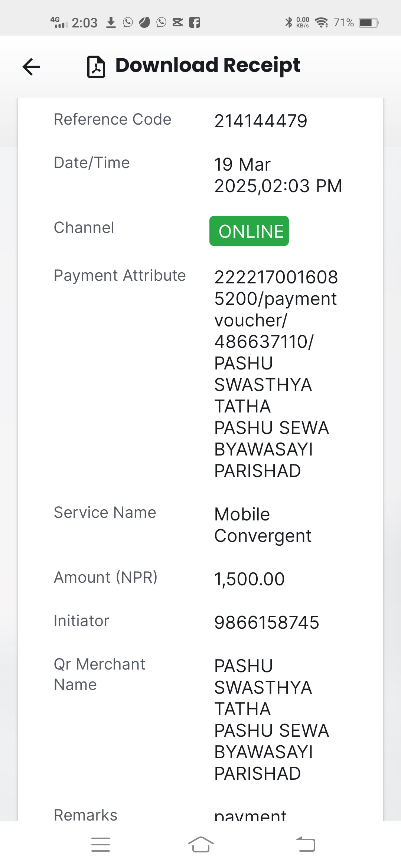Select the initiator number 9866158745
The width and height of the screenshot is (401, 868).
267,622
